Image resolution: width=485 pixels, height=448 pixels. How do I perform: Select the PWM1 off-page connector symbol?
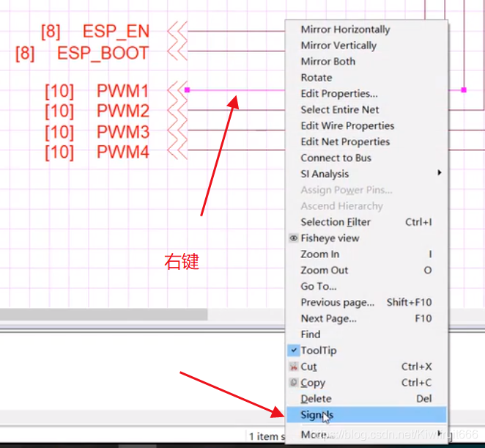(177, 91)
